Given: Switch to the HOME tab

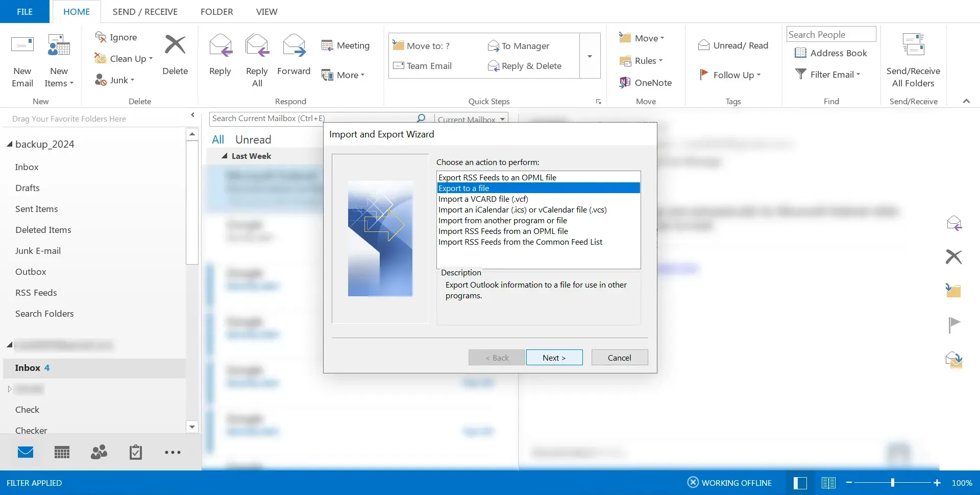Looking at the screenshot, I should click(x=77, y=11).
